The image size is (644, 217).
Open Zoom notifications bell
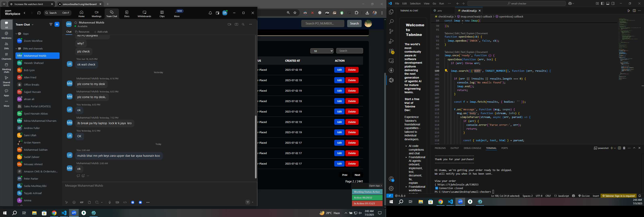(210, 13)
